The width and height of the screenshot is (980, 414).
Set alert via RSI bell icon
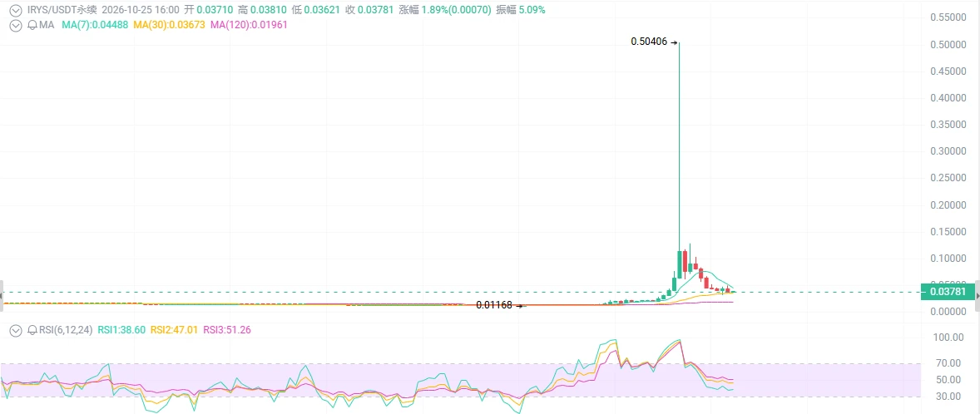pos(31,330)
